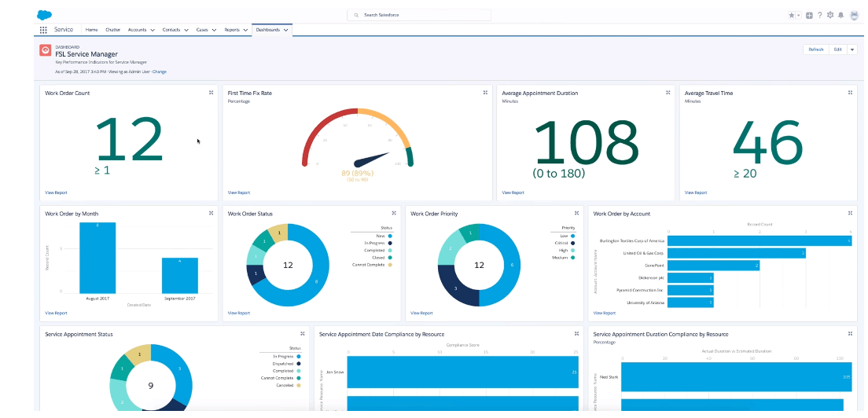The image size is (868, 418).
Task: Open the Contacts tab
Action: pos(171,30)
